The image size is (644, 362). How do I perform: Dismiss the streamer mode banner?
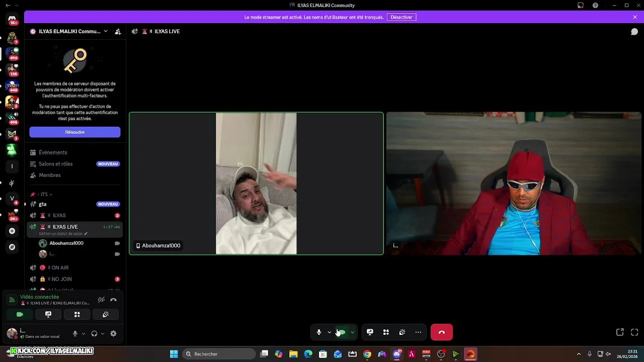point(635,17)
